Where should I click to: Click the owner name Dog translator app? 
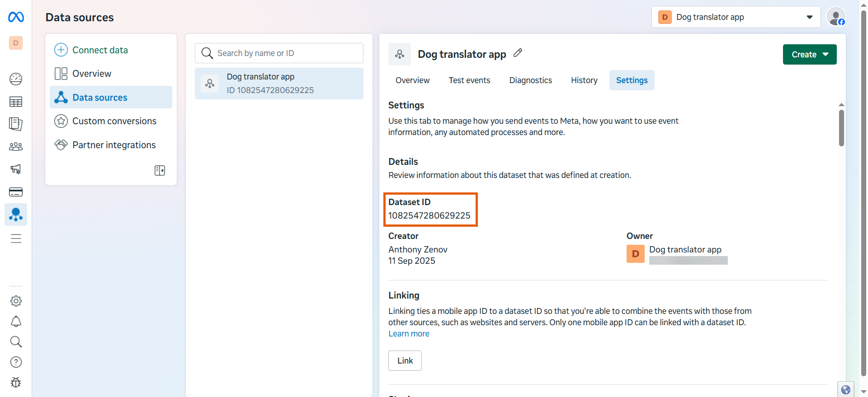pos(685,250)
